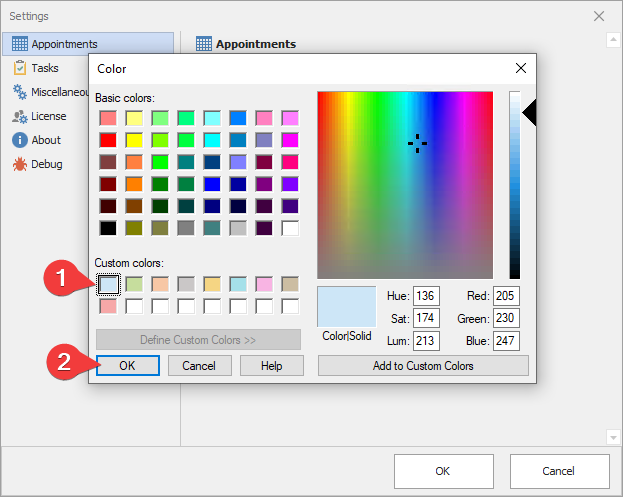Click Cancel in the Color dialog
The width and height of the screenshot is (623, 497).
tap(199, 365)
